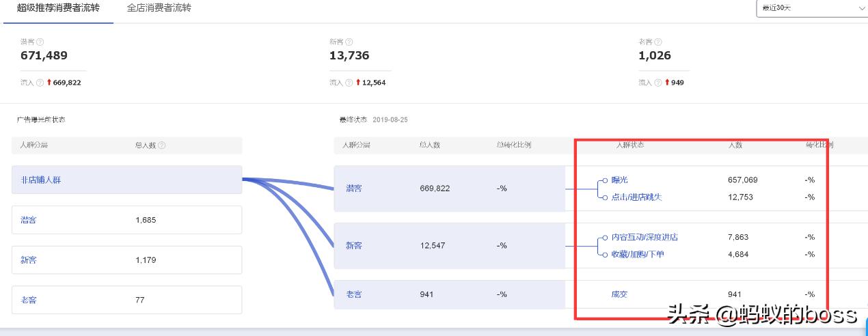Click the help icon next to 潜客 total
The height and width of the screenshot is (336, 868).
coord(40,42)
